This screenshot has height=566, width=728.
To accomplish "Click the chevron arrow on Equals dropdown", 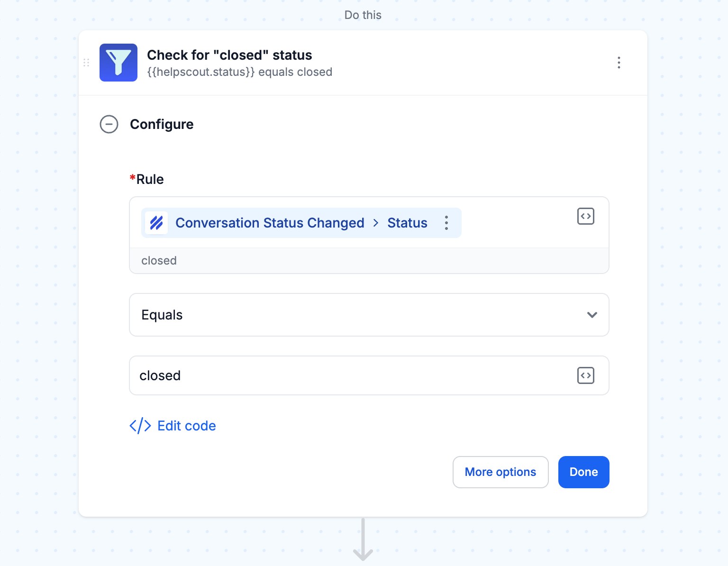I will (x=592, y=315).
